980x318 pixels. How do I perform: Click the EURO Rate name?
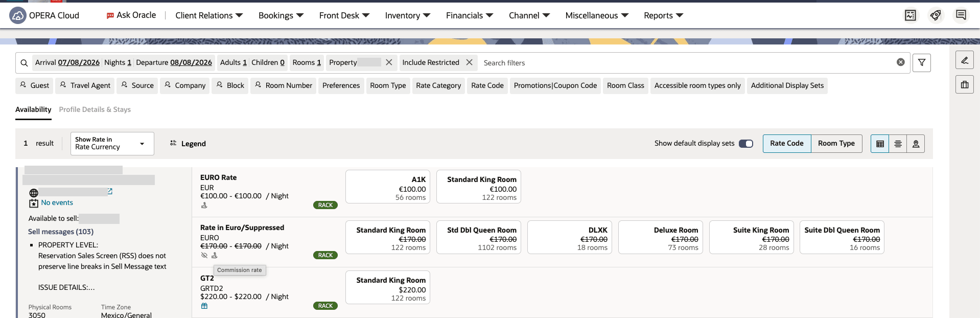coord(219,177)
